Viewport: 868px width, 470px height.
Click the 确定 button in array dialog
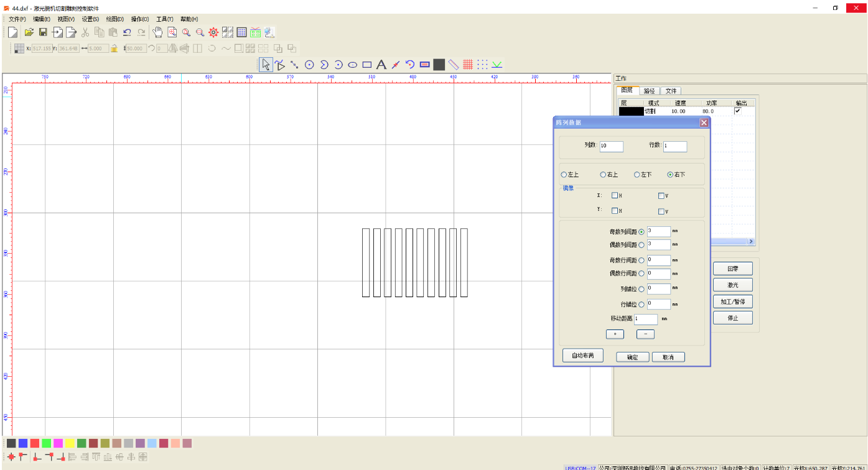click(x=633, y=357)
